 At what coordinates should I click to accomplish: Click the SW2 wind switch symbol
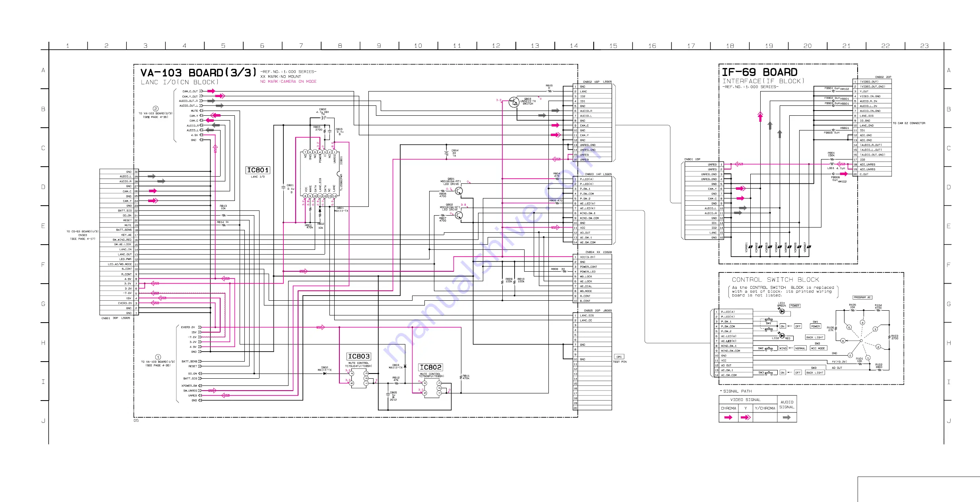click(768, 348)
